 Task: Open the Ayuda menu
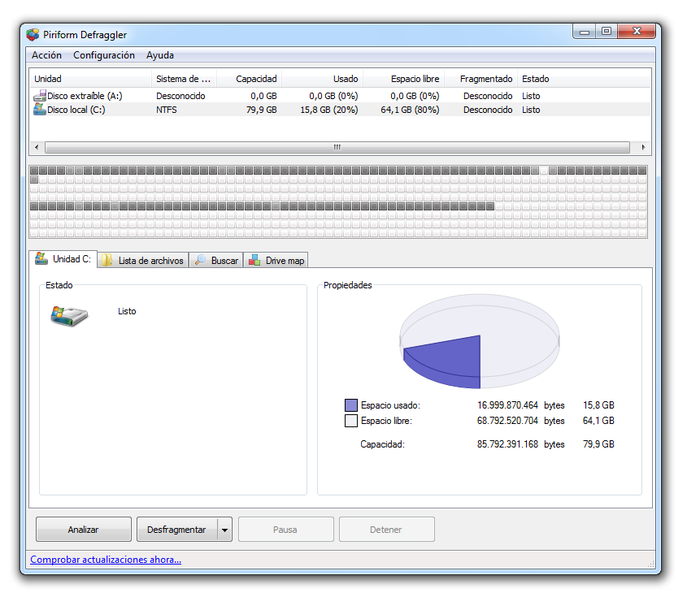pyautogui.click(x=160, y=55)
